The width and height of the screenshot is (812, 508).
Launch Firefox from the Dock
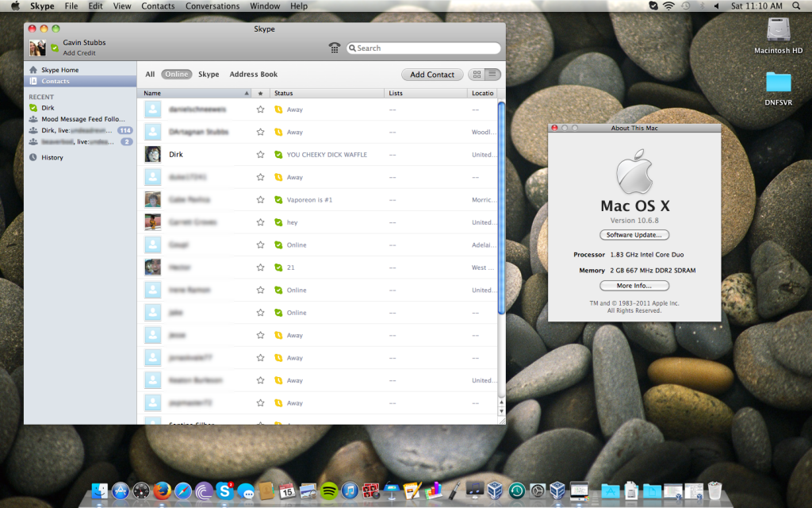tap(162, 491)
